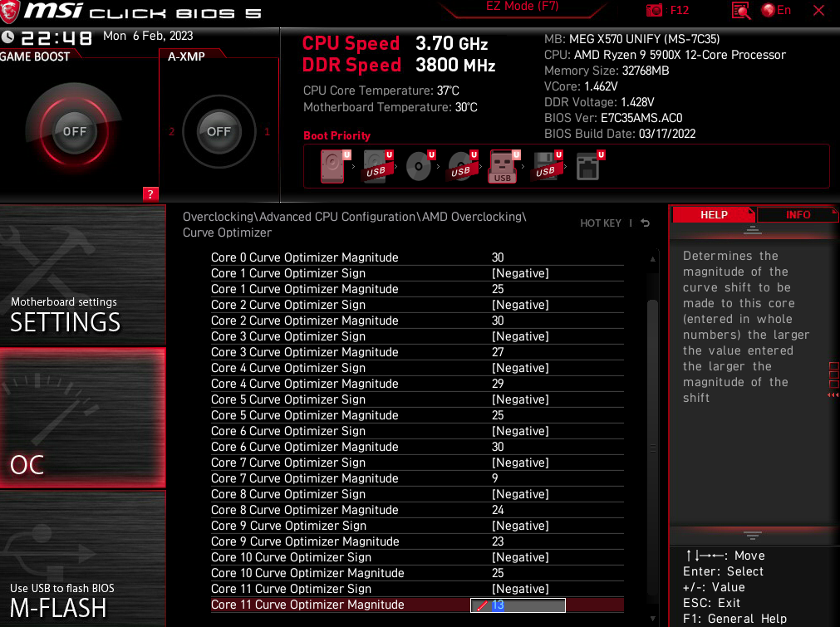Open the M-FLASH section
Image resolution: width=840 pixels, height=627 pixels.
82,559
